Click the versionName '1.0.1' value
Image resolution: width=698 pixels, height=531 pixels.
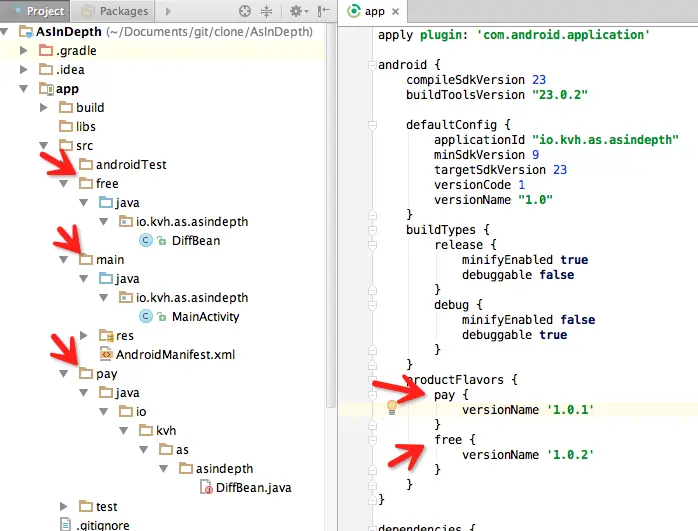[x=570, y=409]
